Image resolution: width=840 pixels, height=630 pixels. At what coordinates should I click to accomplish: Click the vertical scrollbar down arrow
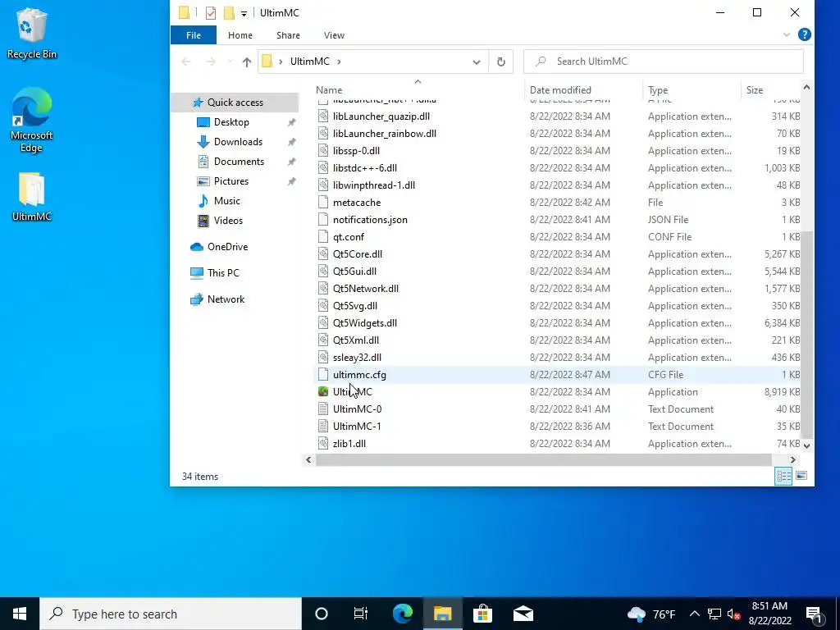[x=806, y=445]
